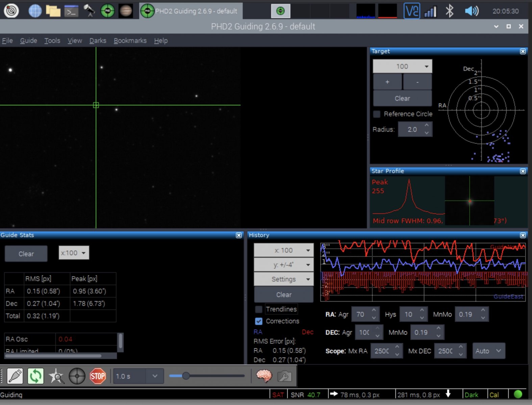The width and height of the screenshot is (532, 405).
Task: Click the planet launcher icon in taskbar
Action: tap(126, 11)
